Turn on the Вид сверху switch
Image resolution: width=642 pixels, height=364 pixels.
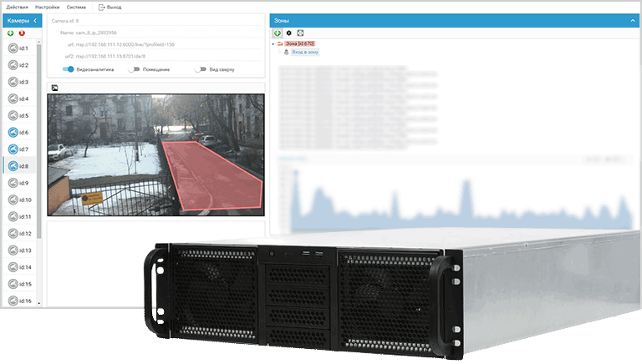pyautogui.click(x=200, y=69)
